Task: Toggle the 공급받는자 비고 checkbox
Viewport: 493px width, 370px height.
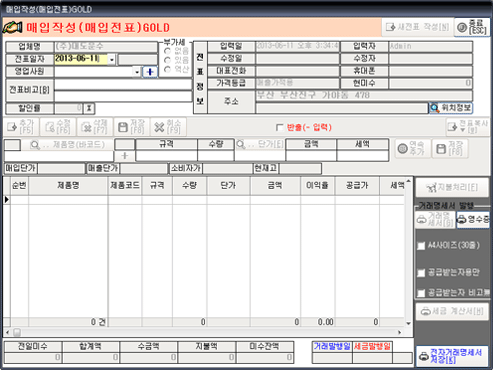Action: click(421, 293)
